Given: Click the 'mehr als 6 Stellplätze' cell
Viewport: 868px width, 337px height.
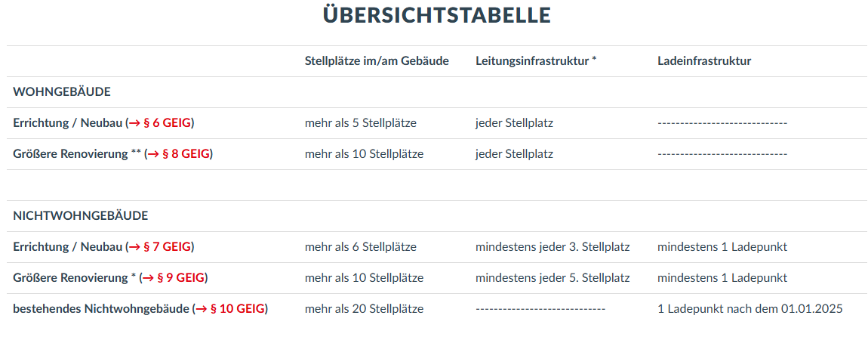Looking at the screenshot, I should click(360, 247).
